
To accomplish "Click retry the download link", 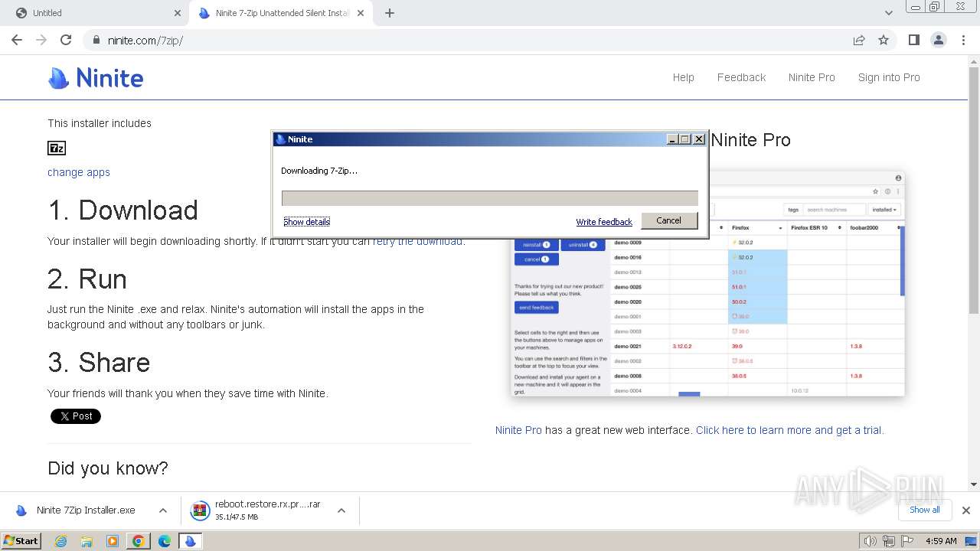I will pos(418,241).
